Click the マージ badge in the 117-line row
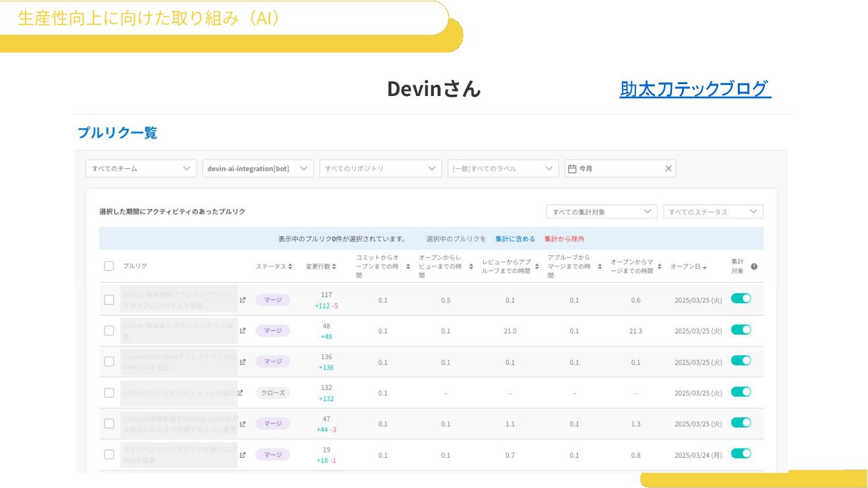This screenshot has height=488, width=868. 273,300
